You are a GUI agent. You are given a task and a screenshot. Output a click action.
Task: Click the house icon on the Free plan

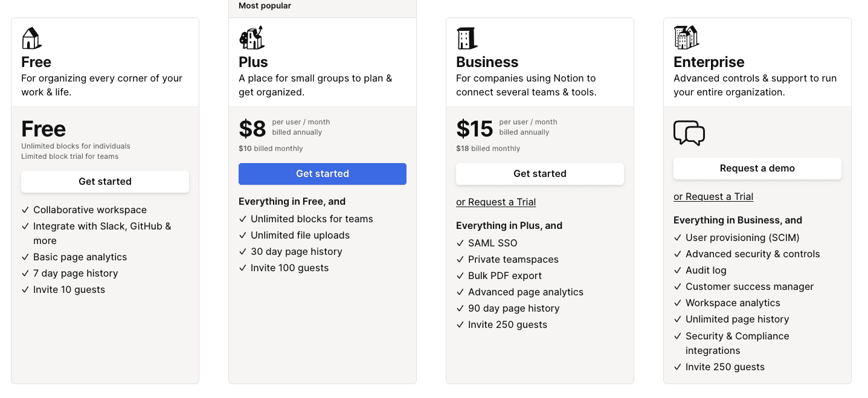click(x=30, y=37)
